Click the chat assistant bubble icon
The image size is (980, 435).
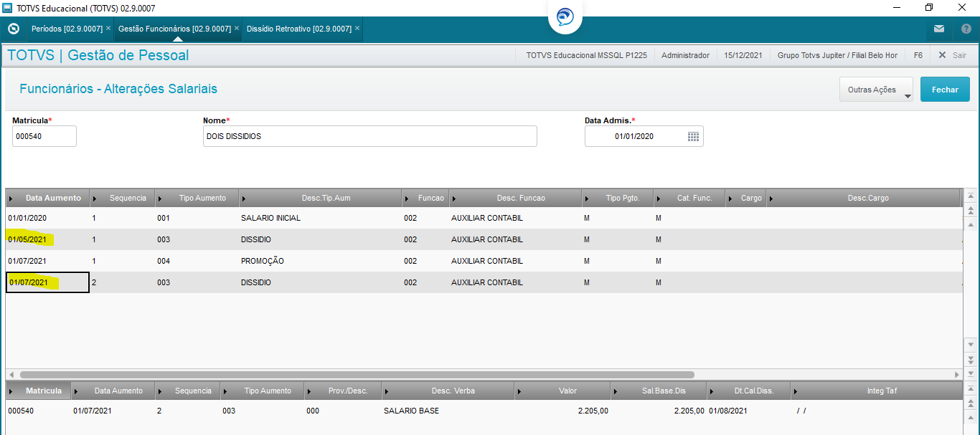(565, 17)
